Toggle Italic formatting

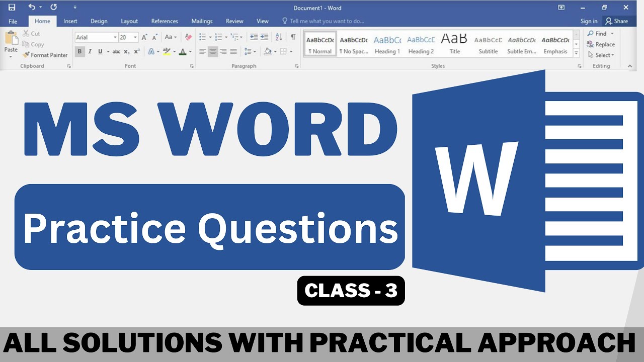coord(90,51)
